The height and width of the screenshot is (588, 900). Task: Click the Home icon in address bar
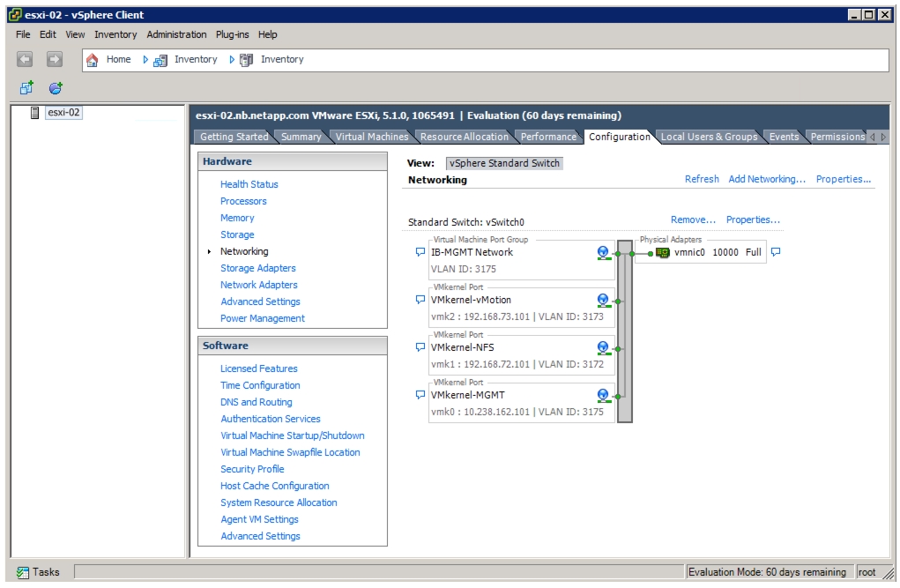pyautogui.click(x=92, y=60)
